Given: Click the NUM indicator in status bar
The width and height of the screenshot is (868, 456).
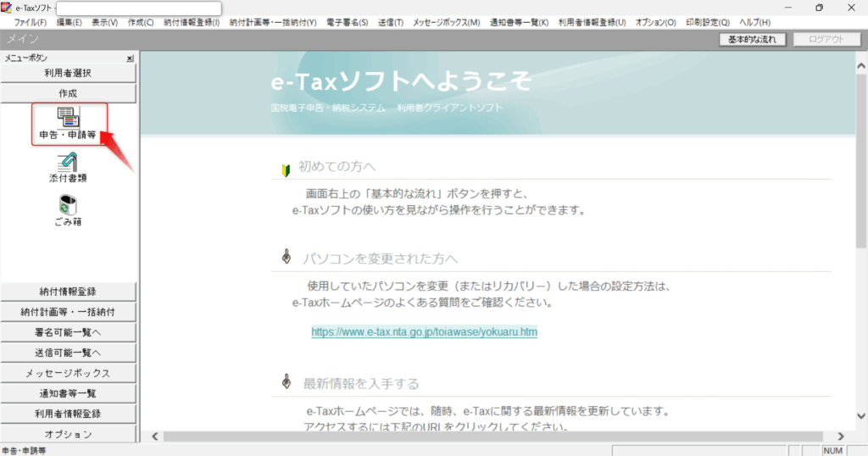Looking at the screenshot, I should [x=832, y=450].
